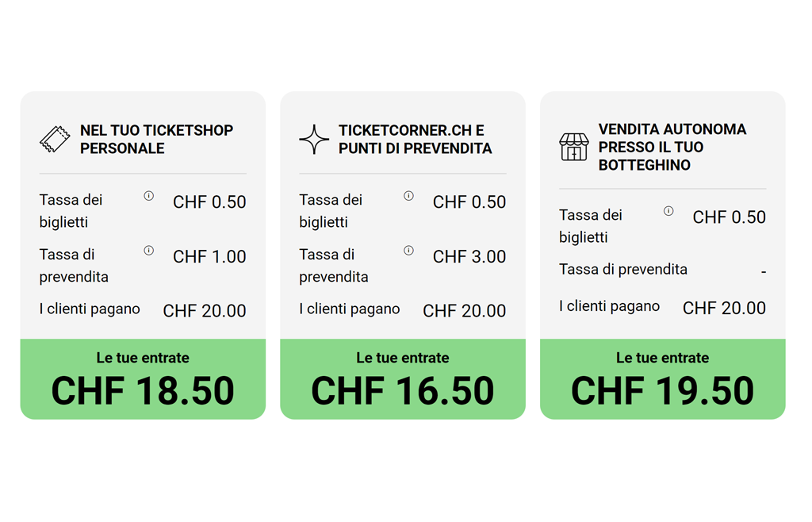The height and width of the screenshot is (522, 812).
Task: Click the sparkle star icon for Ticketcorner.ch
Action: click(314, 140)
